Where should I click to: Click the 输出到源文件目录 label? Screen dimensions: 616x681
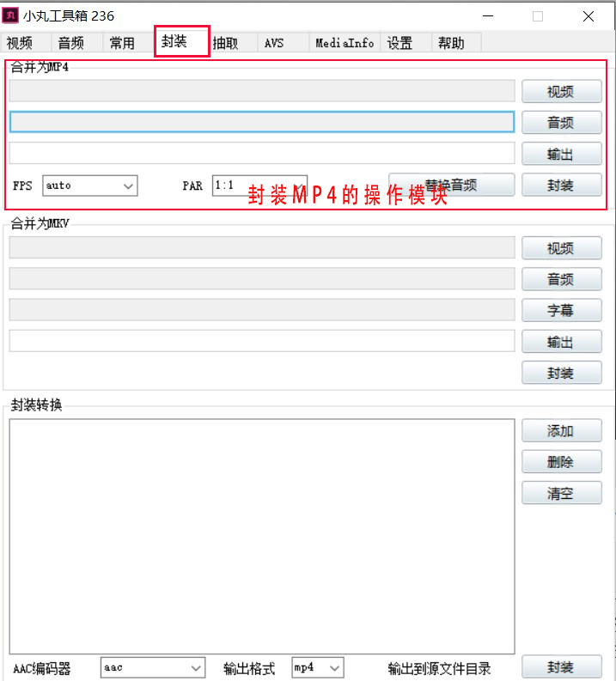tap(439, 668)
